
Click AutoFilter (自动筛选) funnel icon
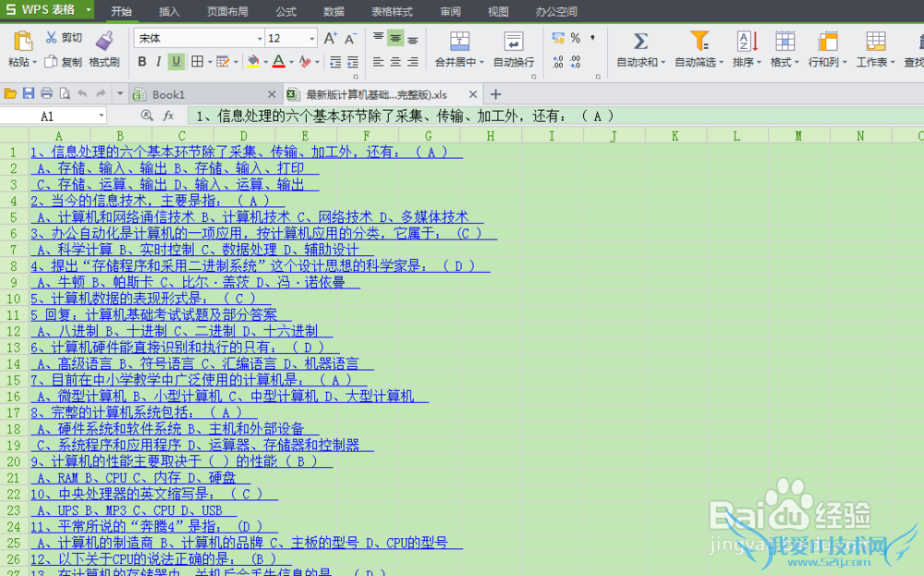[x=699, y=41]
